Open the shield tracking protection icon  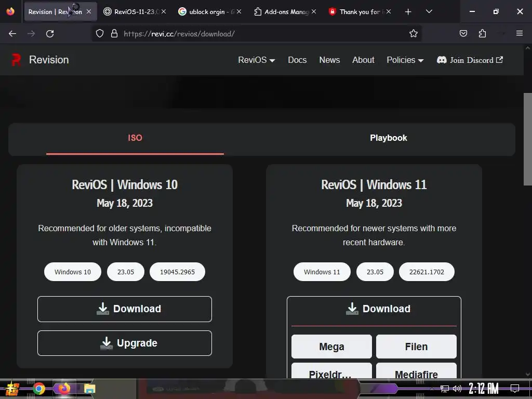(99, 33)
